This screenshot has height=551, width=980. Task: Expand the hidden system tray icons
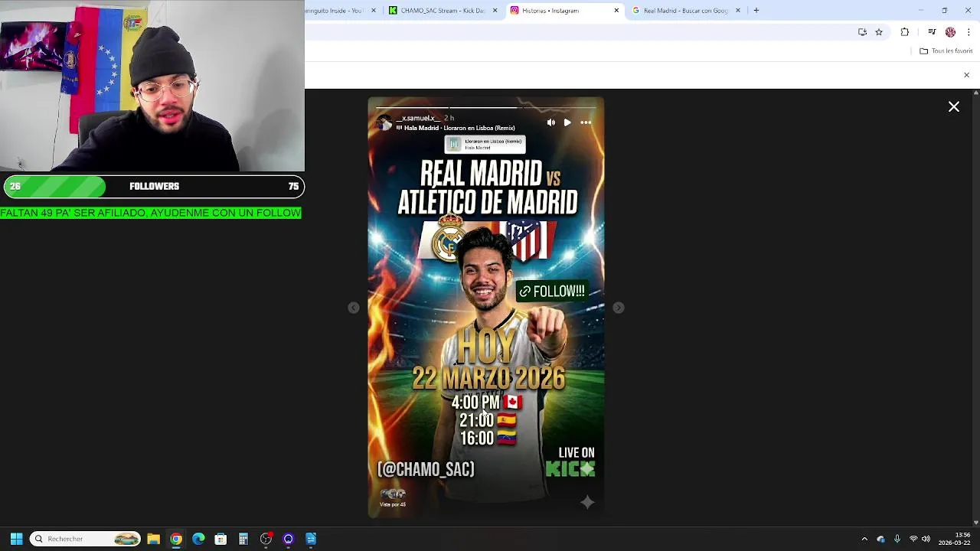pyautogui.click(x=864, y=539)
